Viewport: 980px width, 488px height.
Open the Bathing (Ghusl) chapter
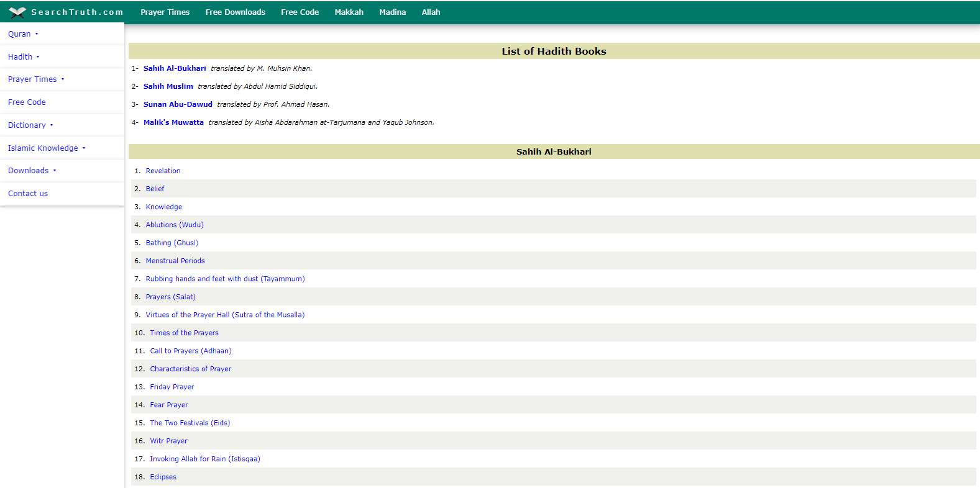(x=172, y=243)
